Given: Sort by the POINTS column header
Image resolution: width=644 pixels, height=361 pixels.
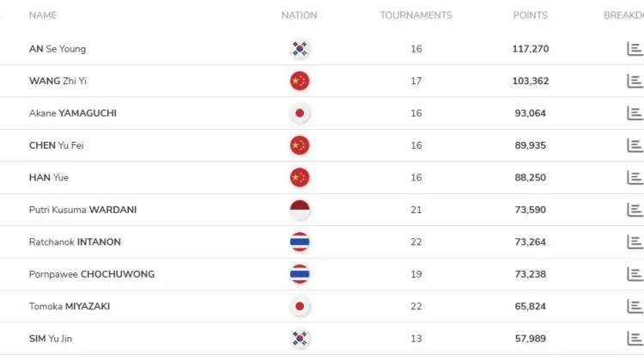Looking at the screenshot, I should click(x=530, y=15).
